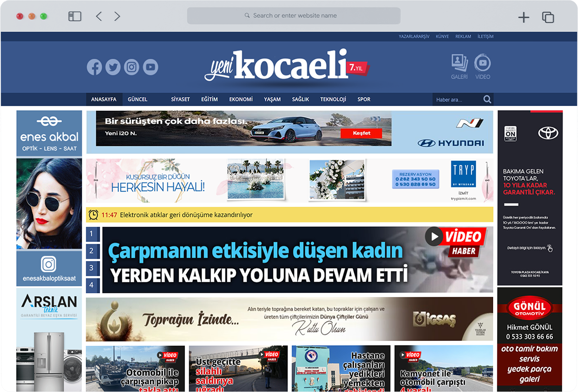Open the Twitter social icon
This screenshot has width=578, height=392.
[x=113, y=67]
